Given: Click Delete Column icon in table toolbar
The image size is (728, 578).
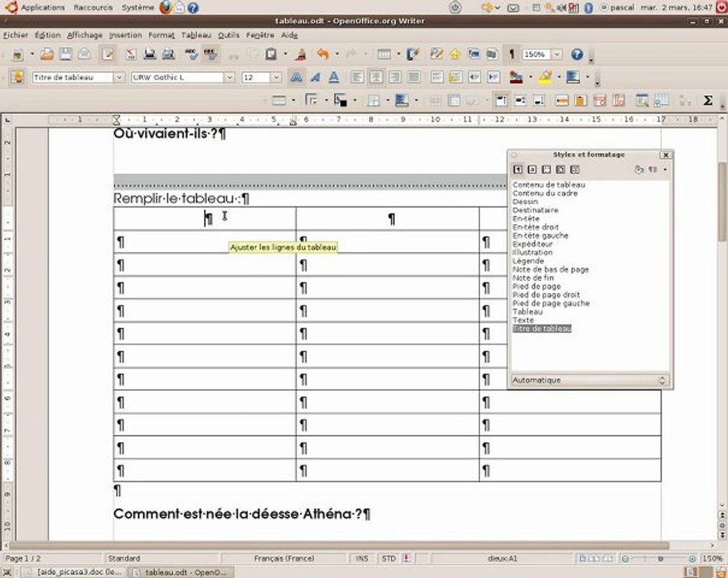Looking at the screenshot, I should tap(618, 100).
